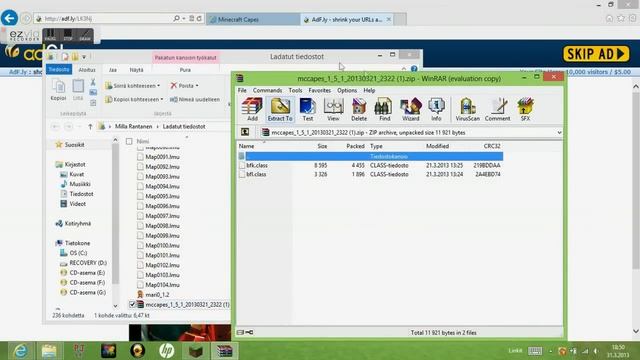Screen dimensions: 640x360
Task: Run the Test archive tool
Action: pyautogui.click(x=307, y=109)
